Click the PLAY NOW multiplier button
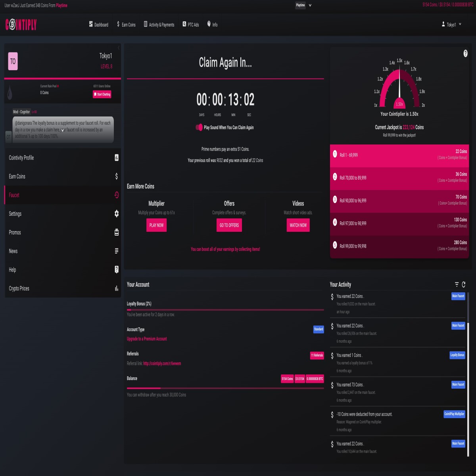476x476 pixels. pyautogui.click(x=156, y=225)
